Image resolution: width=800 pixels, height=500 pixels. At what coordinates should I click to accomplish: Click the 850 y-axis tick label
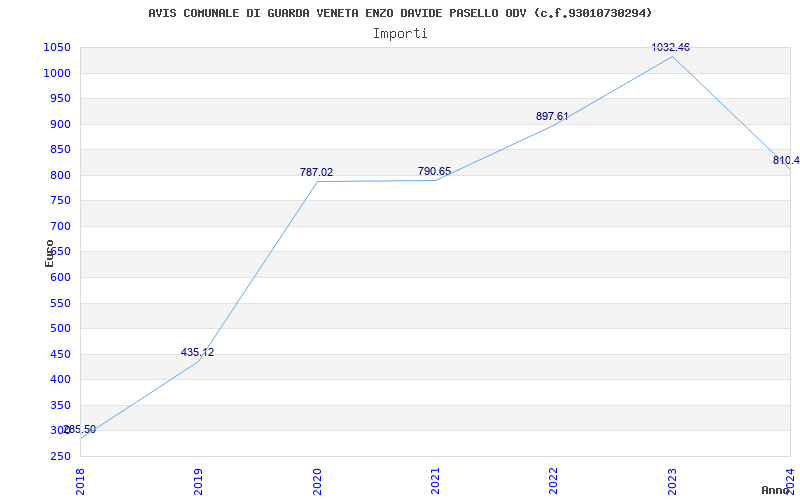pyautogui.click(x=60, y=150)
